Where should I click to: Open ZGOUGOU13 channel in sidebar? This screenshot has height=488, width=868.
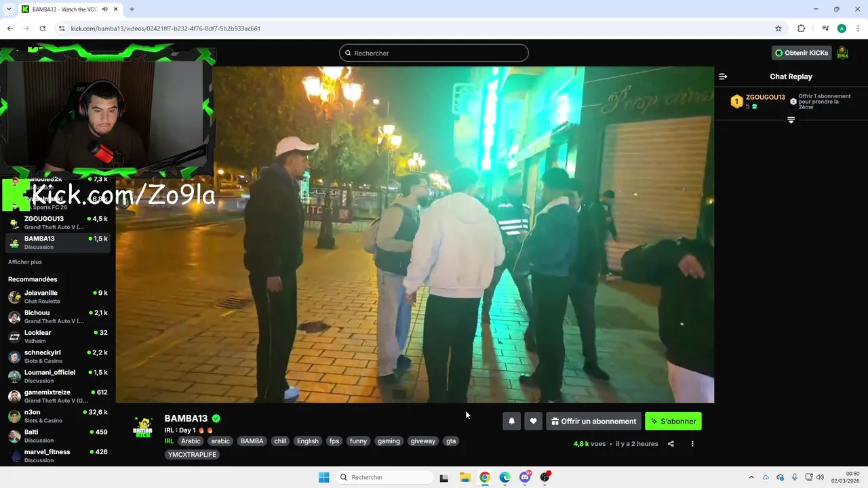58,223
